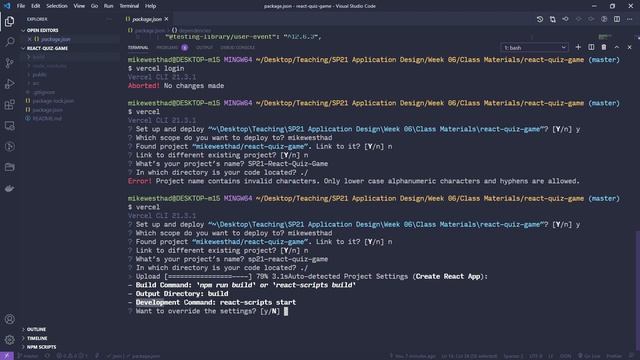Open the Edit menu
The height and width of the screenshot is (360, 640).
[x=36, y=6]
